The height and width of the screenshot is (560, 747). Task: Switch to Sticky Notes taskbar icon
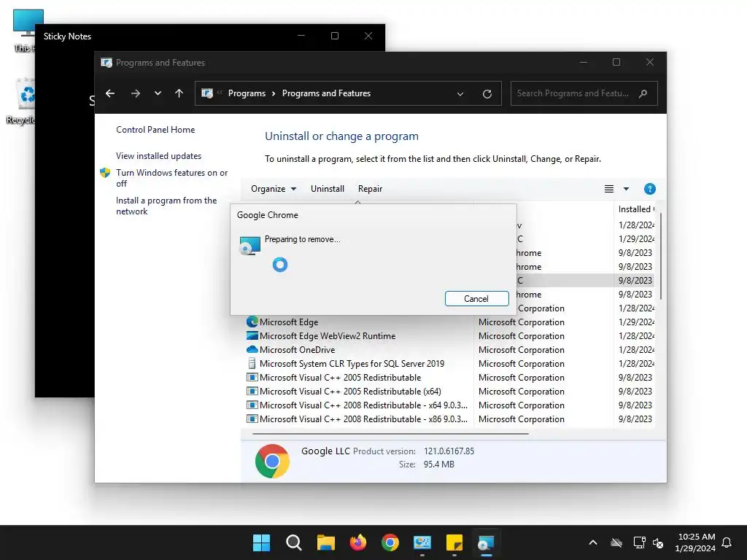click(454, 542)
